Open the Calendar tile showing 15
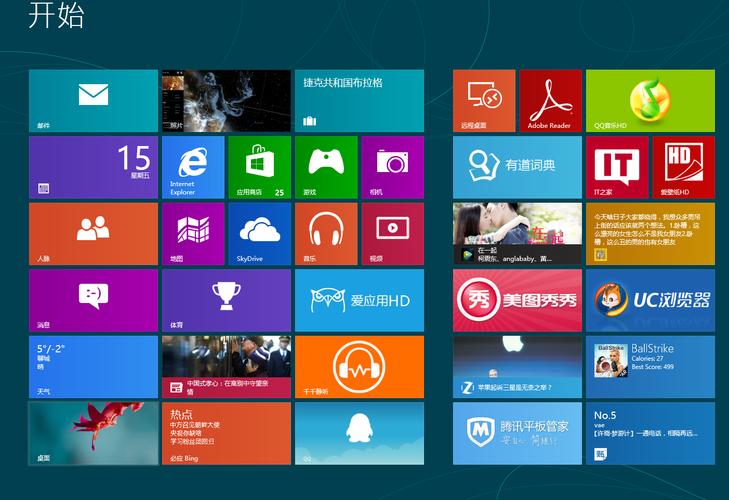Viewport: 729px width, 500px height. pyautogui.click(x=93, y=167)
